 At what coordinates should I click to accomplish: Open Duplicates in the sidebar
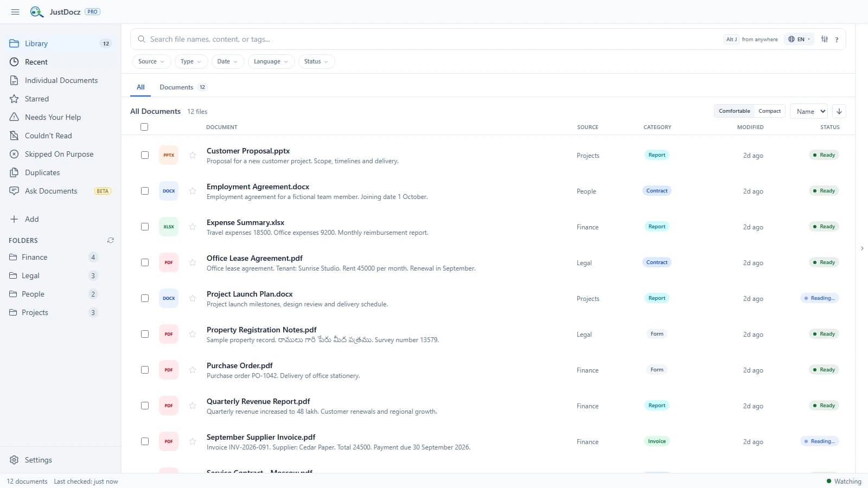(x=60, y=172)
